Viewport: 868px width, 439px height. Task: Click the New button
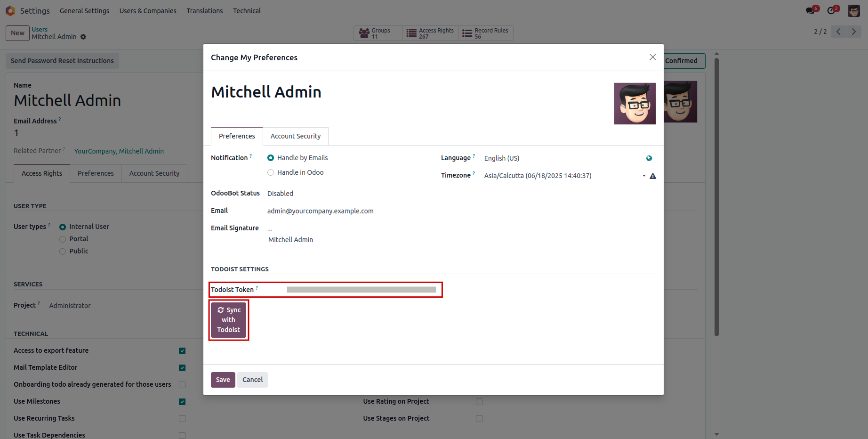(x=18, y=33)
